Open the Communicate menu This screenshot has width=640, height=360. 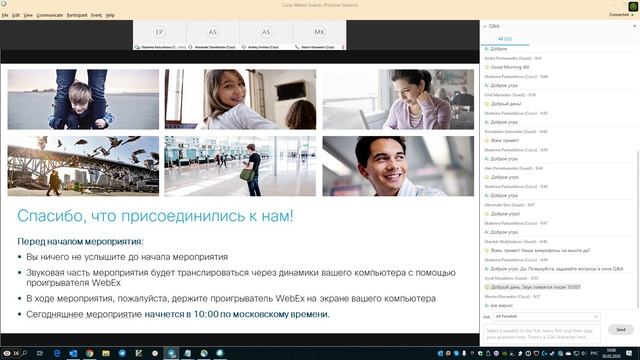click(x=50, y=15)
